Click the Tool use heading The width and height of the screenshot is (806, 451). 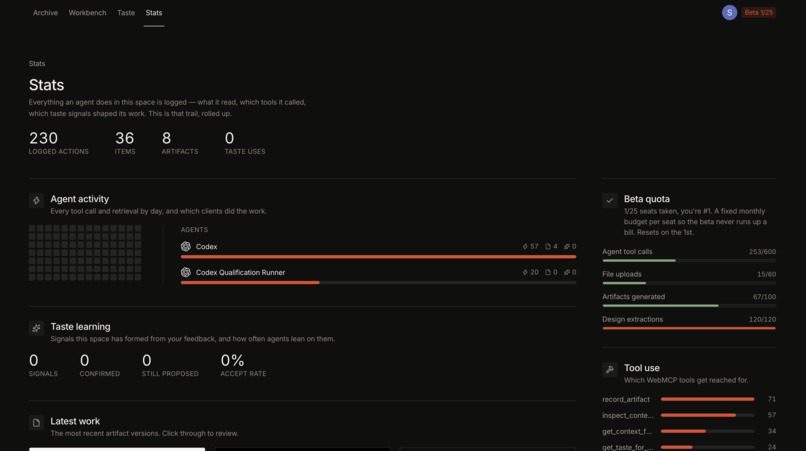click(642, 368)
